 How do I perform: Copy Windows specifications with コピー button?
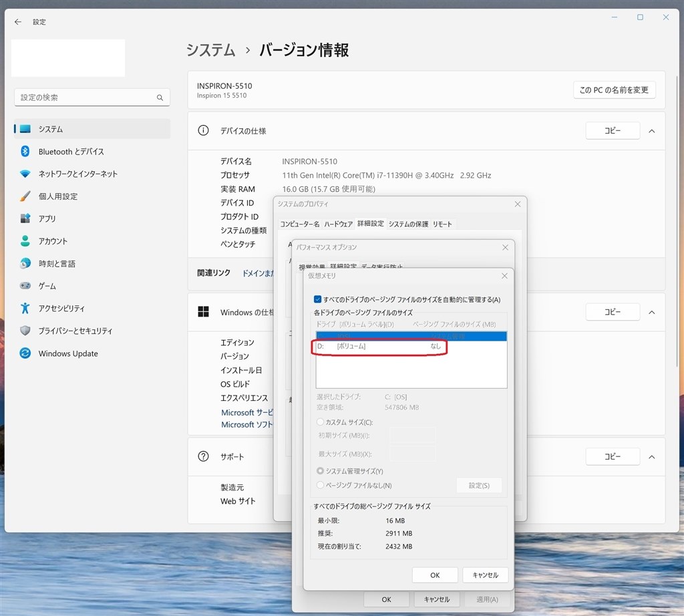[x=613, y=311]
